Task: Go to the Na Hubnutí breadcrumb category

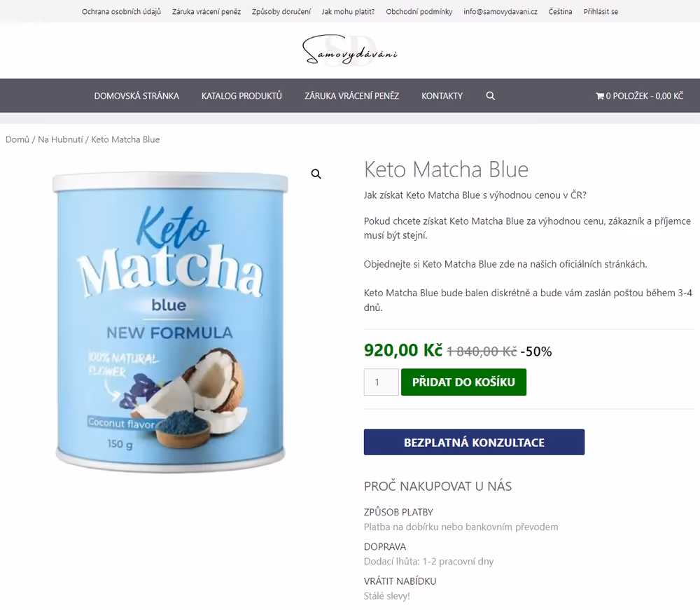Action: (x=60, y=139)
